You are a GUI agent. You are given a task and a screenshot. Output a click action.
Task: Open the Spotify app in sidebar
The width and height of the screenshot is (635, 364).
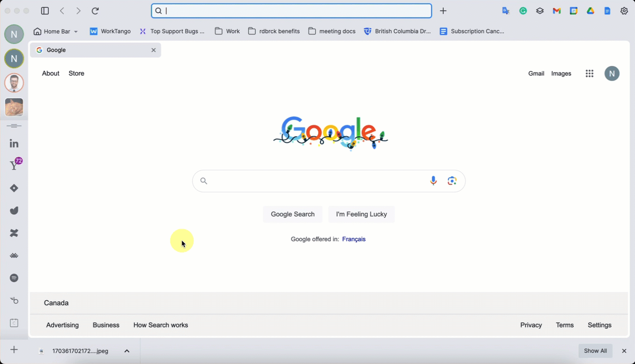14,278
